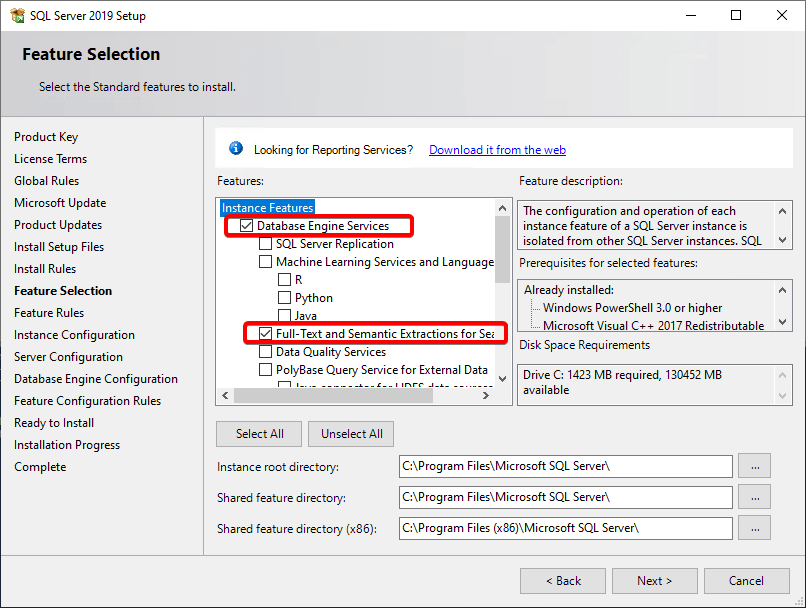Screen dimensions: 806x608
Task: Check the R language checkbox
Action: [284, 280]
